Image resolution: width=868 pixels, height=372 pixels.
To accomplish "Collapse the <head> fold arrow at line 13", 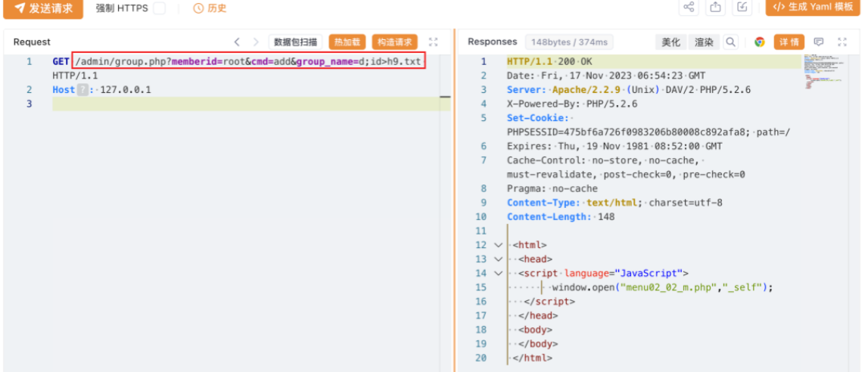I will [498, 259].
